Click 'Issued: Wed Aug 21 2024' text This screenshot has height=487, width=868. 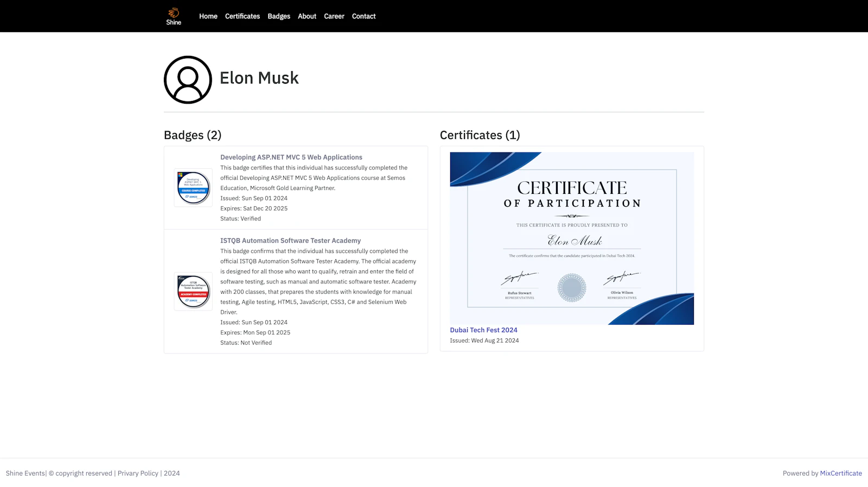484,341
